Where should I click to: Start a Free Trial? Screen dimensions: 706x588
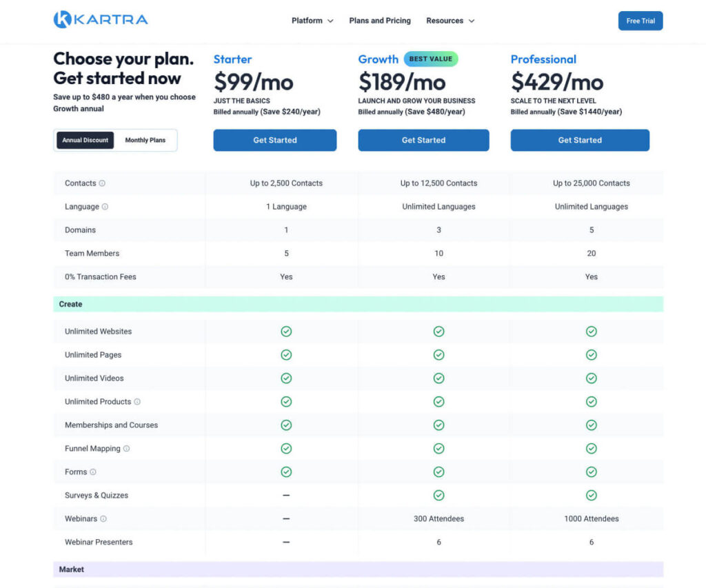pos(640,21)
